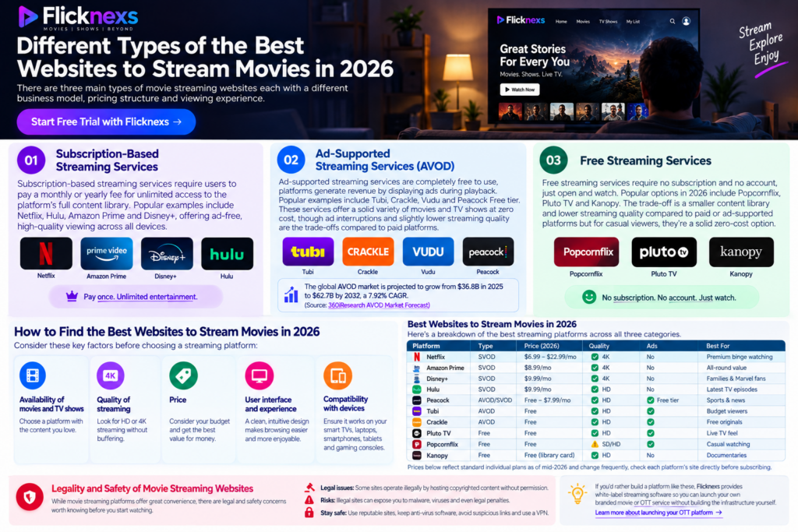Screen dimensions: 798x532
Task: Click the Free (library card) price cell
Action: coord(549,455)
